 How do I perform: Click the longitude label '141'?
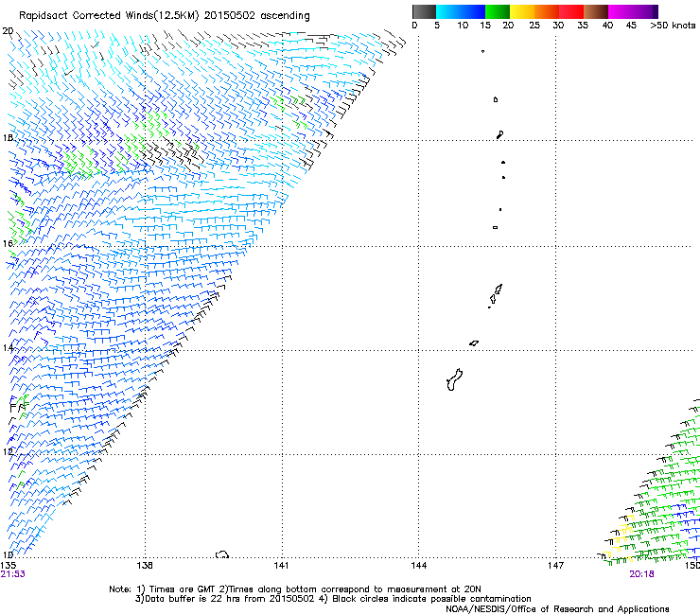point(281,566)
